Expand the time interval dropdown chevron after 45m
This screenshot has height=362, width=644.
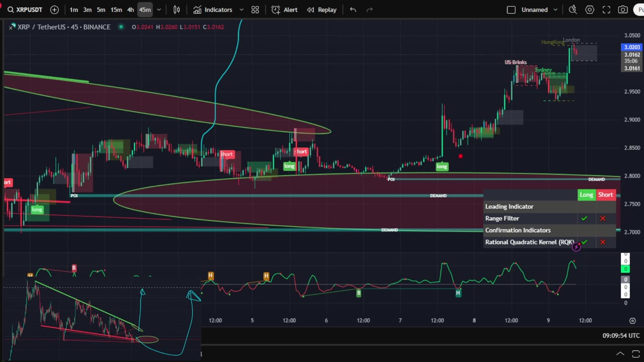point(159,10)
